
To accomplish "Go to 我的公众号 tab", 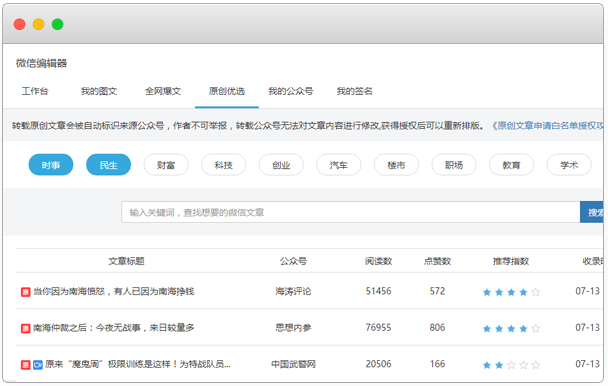I will pyautogui.click(x=291, y=91).
